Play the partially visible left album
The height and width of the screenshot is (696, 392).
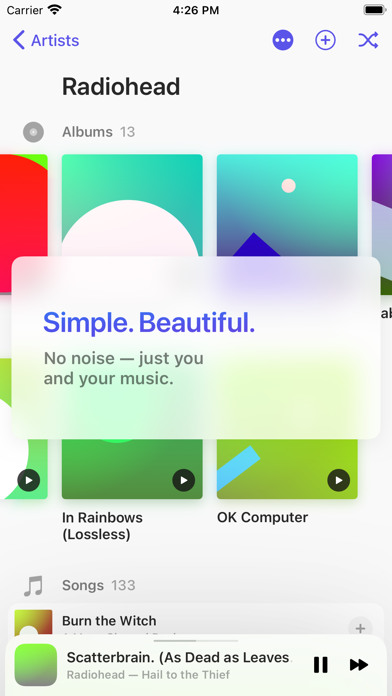tap(29, 480)
